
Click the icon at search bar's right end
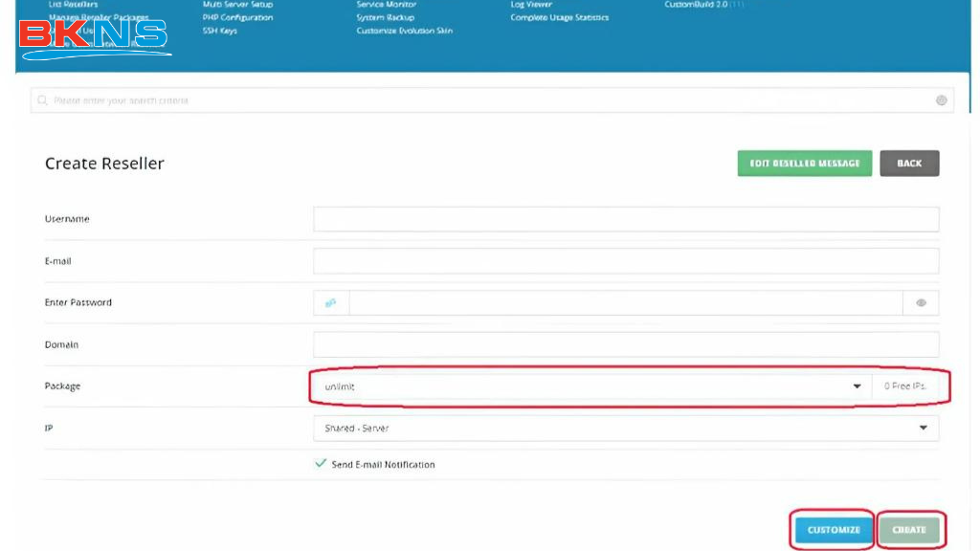[x=941, y=100]
